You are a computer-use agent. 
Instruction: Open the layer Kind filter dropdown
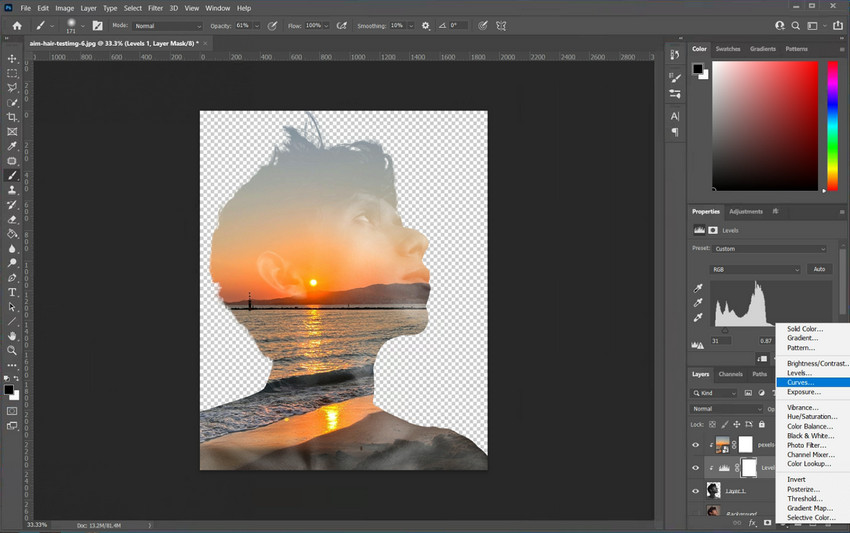click(714, 393)
